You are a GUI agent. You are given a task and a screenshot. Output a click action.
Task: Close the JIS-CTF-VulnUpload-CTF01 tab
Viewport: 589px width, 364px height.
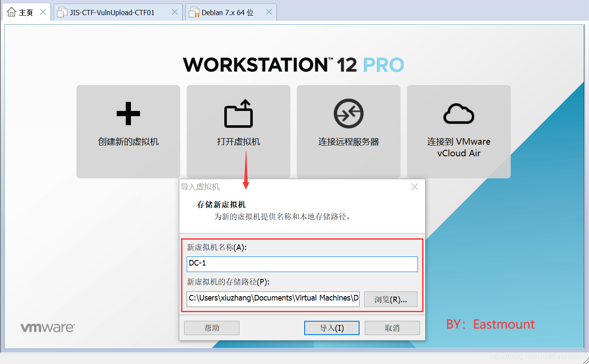[x=175, y=12]
